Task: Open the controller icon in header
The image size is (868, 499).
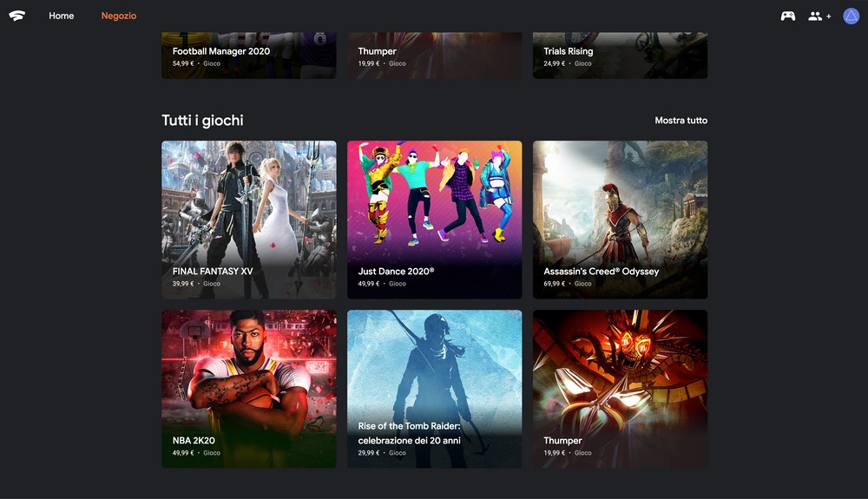Action: (x=788, y=16)
